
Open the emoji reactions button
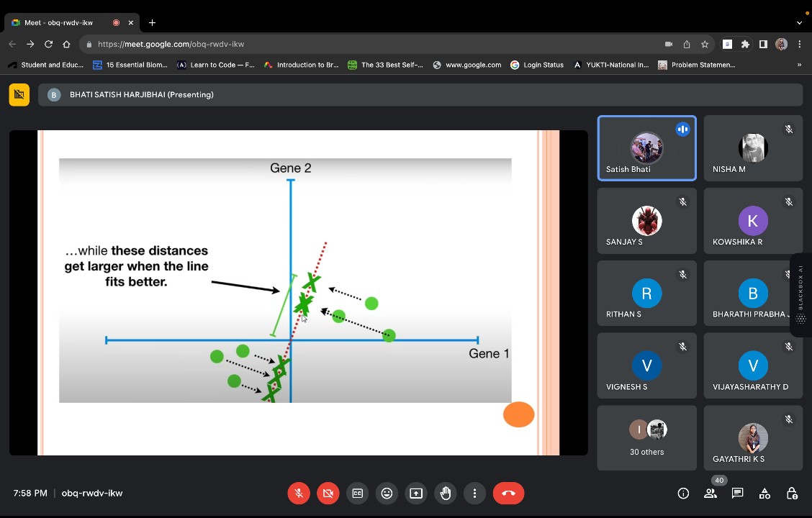[x=387, y=494]
